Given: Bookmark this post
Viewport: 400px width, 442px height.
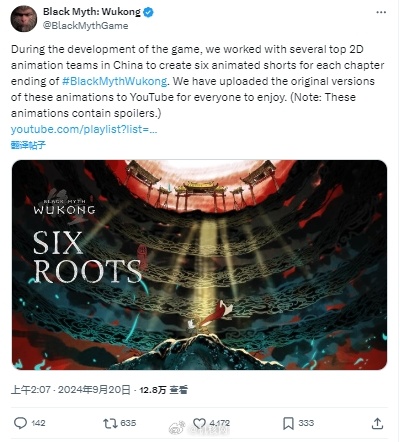Looking at the screenshot, I should point(288,423).
